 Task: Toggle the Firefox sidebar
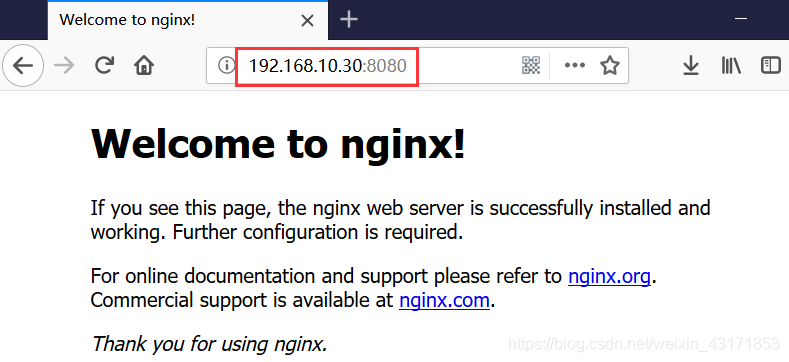pyautogui.click(x=770, y=65)
